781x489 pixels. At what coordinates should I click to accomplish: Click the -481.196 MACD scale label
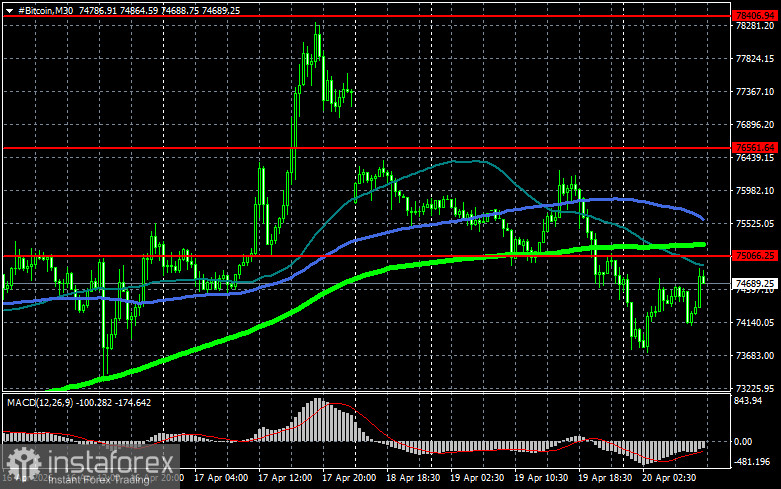(x=753, y=462)
